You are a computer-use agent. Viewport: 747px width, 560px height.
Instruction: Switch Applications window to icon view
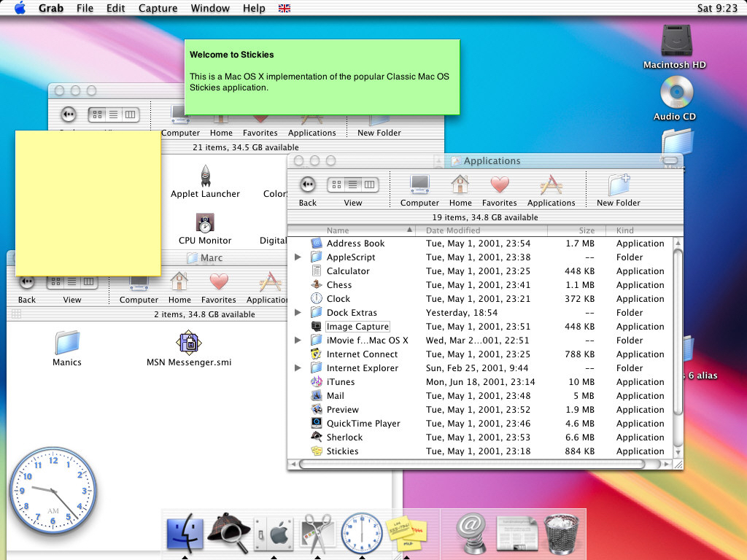337,184
